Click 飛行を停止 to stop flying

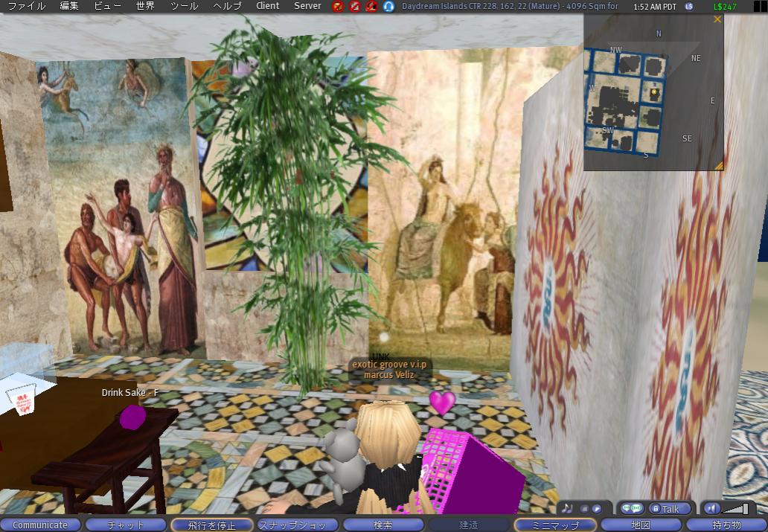(211, 525)
